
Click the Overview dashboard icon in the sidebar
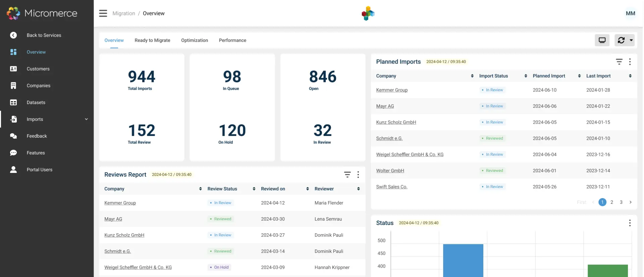[x=13, y=52]
